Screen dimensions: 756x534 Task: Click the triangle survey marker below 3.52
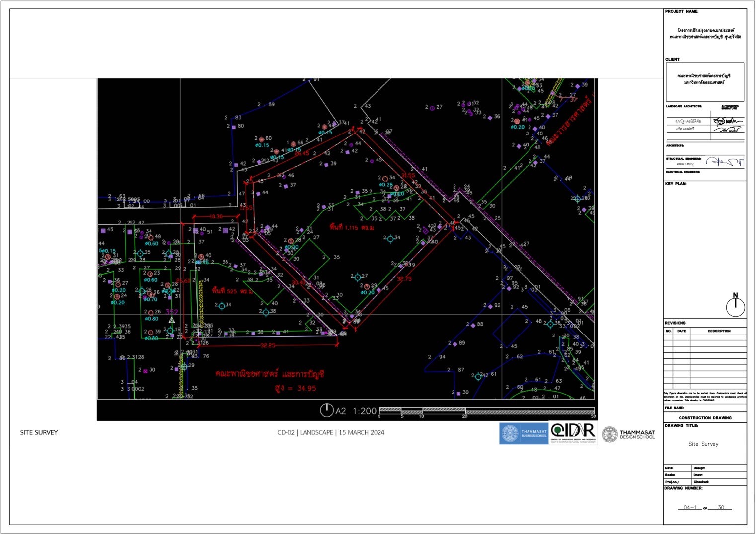(x=172, y=320)
